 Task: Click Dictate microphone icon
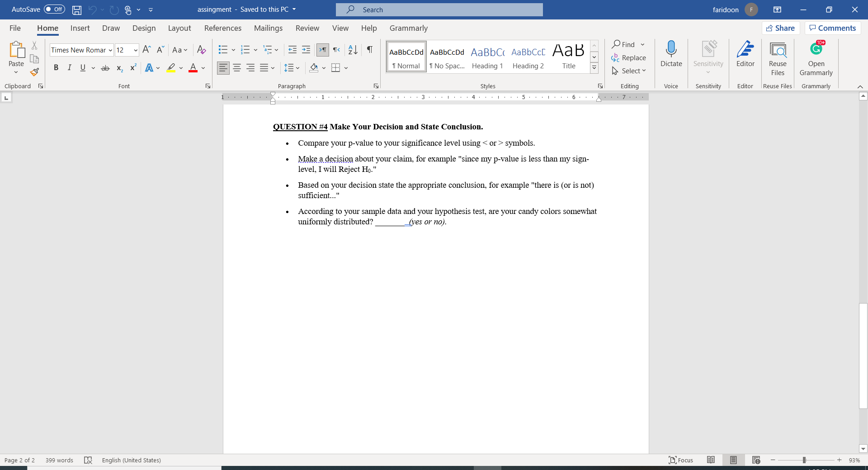(x=671, y=53)
